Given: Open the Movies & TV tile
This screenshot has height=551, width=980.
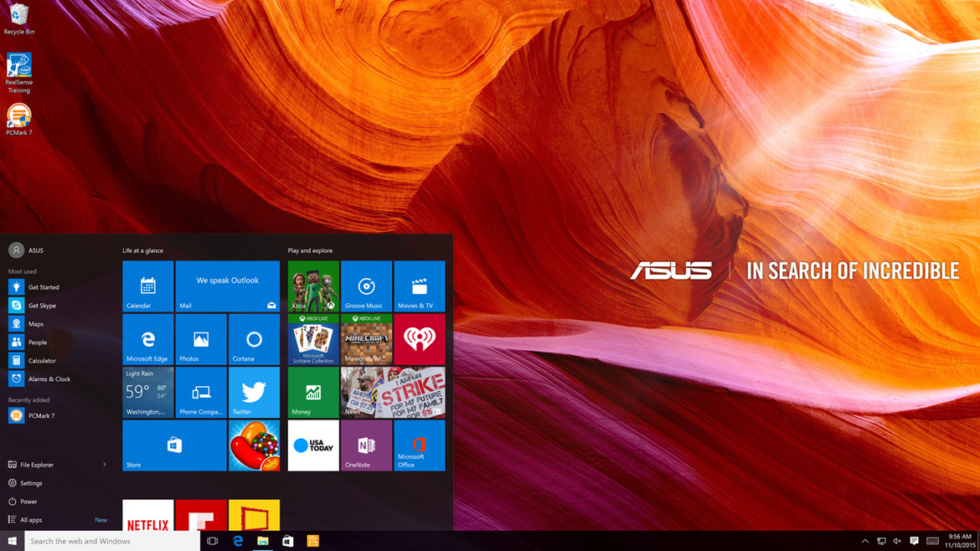Looking at the screenshot, I should pyautogui.click(x=420, y=286).
